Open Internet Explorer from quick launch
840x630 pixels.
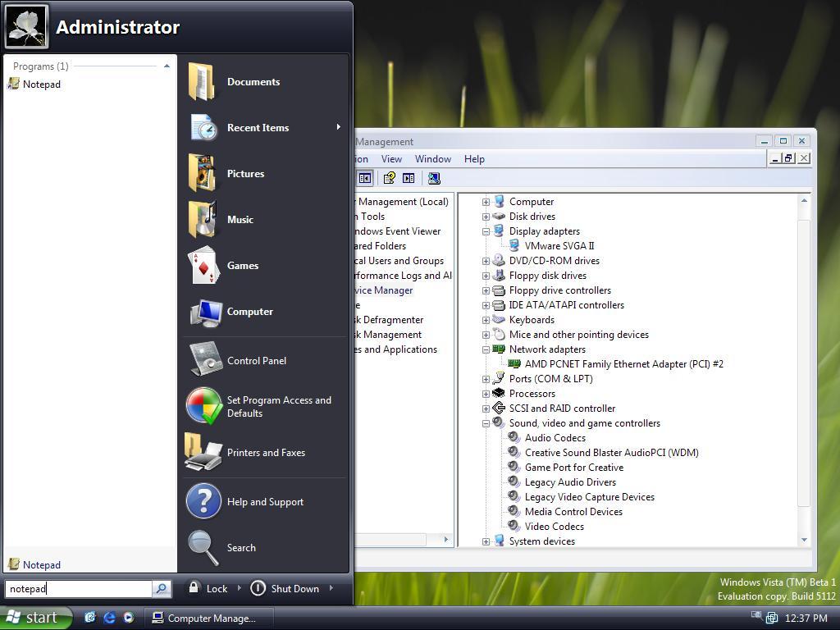pos(109,618)
